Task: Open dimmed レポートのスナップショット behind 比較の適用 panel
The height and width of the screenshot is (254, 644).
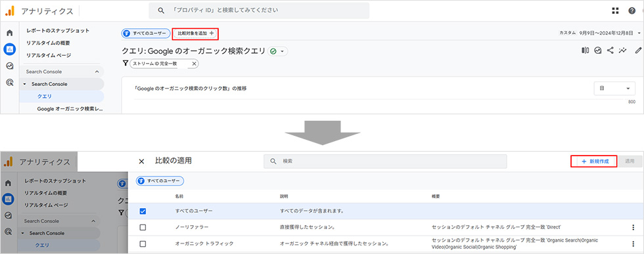Action: coord(55,180)
